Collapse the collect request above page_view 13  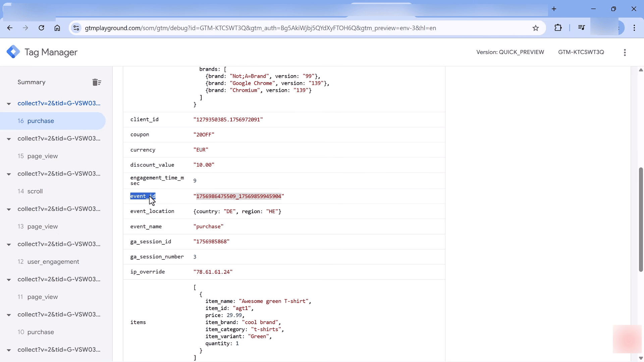9,209
